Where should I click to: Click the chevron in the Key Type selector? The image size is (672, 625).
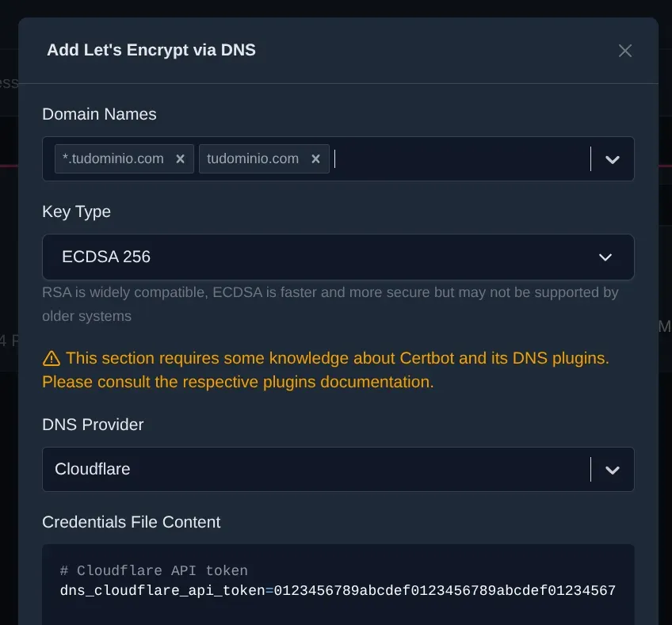point(605,257)
